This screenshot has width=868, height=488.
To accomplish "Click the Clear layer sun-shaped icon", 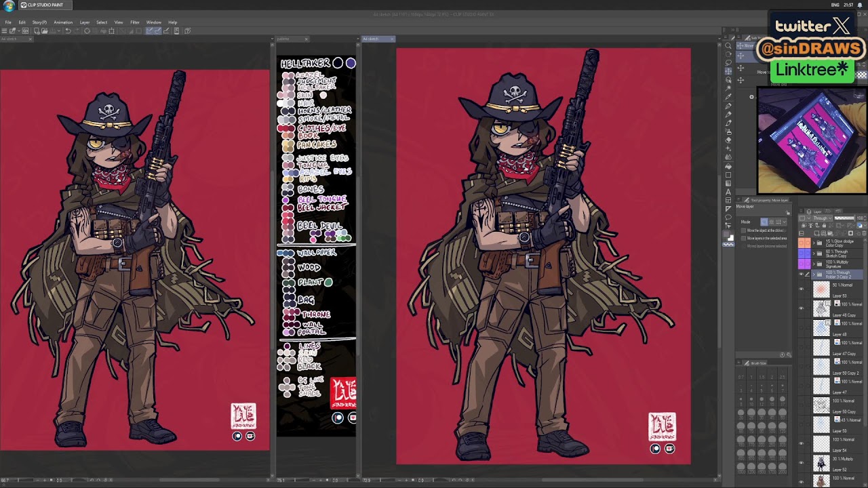I will click(87, 30).
